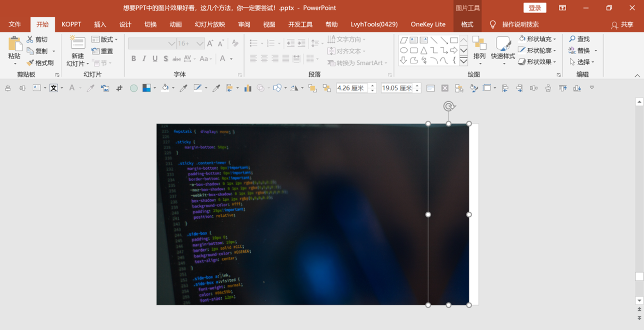The width and height of the screenshot is (644, 330).
Task: Click the paint bucket fill color in quick toolbar
Action: (165, 88)
